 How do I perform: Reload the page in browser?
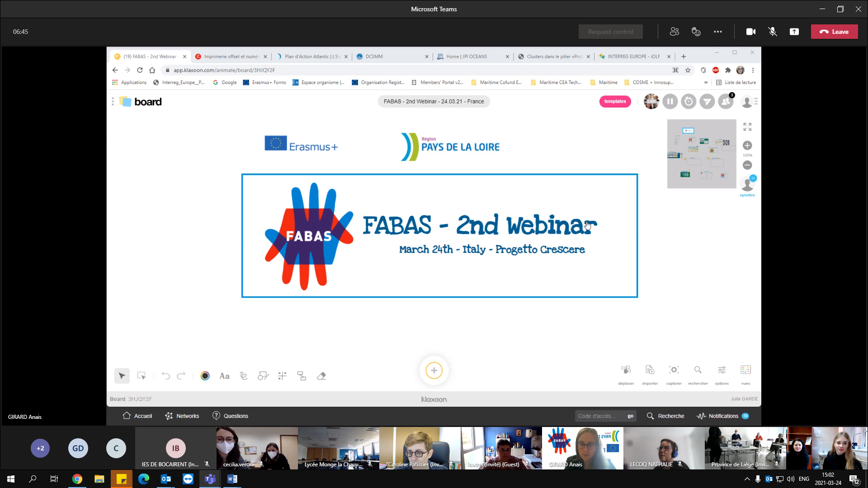[140, 70]
